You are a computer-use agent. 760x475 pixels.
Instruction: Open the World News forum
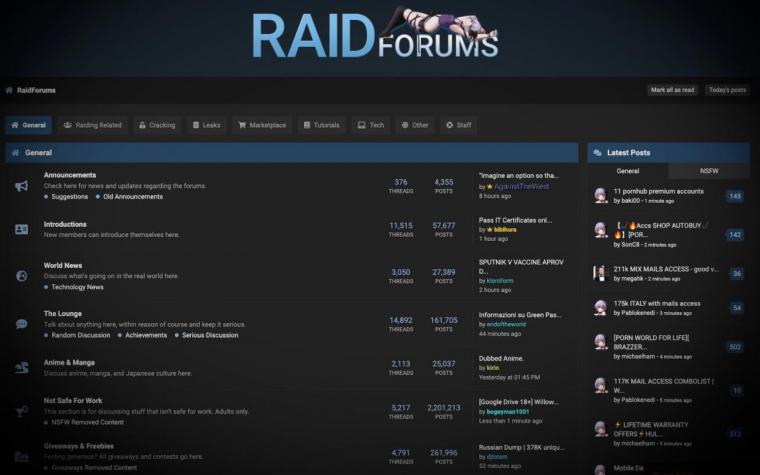click(x=63, y=266)
